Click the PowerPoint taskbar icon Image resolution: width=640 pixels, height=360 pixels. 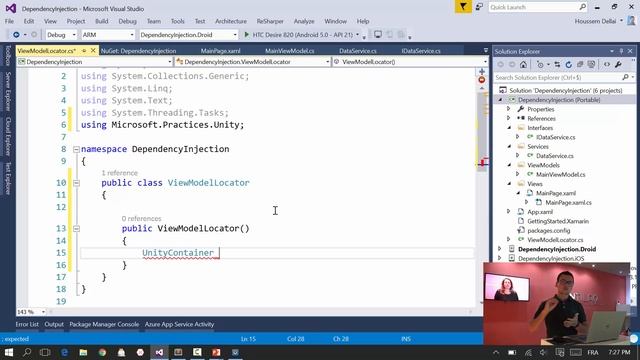click(216, 352)
